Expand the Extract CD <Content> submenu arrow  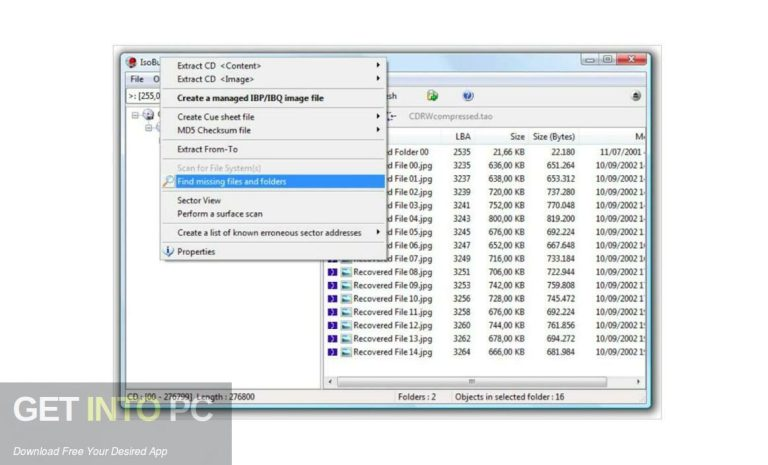click(378, 65)
